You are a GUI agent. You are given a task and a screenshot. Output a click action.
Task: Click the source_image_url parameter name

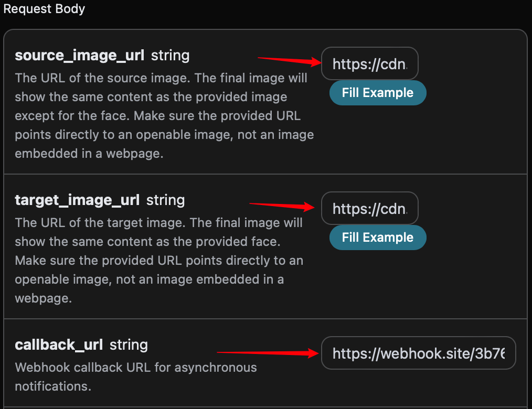point(79,56)
